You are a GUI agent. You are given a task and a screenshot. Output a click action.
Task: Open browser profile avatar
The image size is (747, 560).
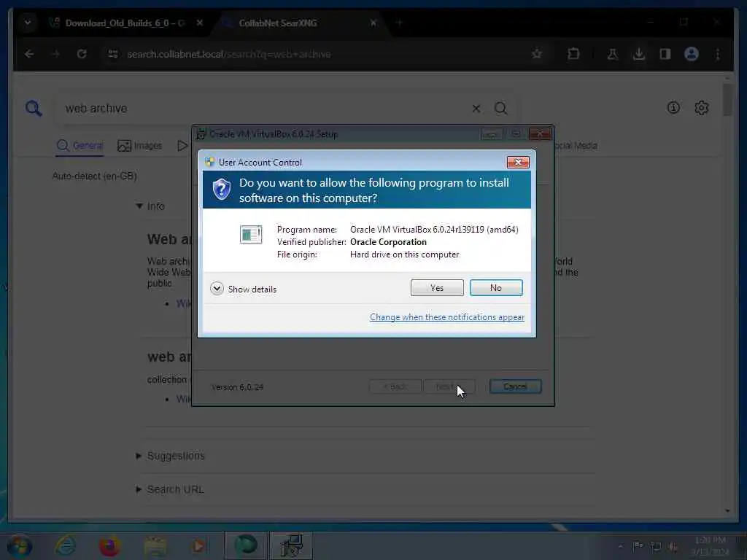point(692,54)
